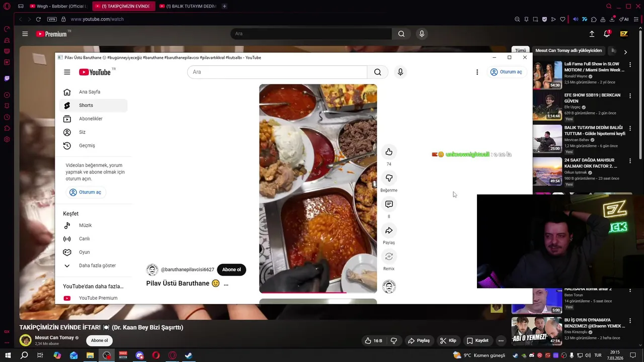Like the TAKİPÇİMİZİN EVİNDE İFTAR video (16 B)
The image size is (644, 362).
click(x=373, y=340)
